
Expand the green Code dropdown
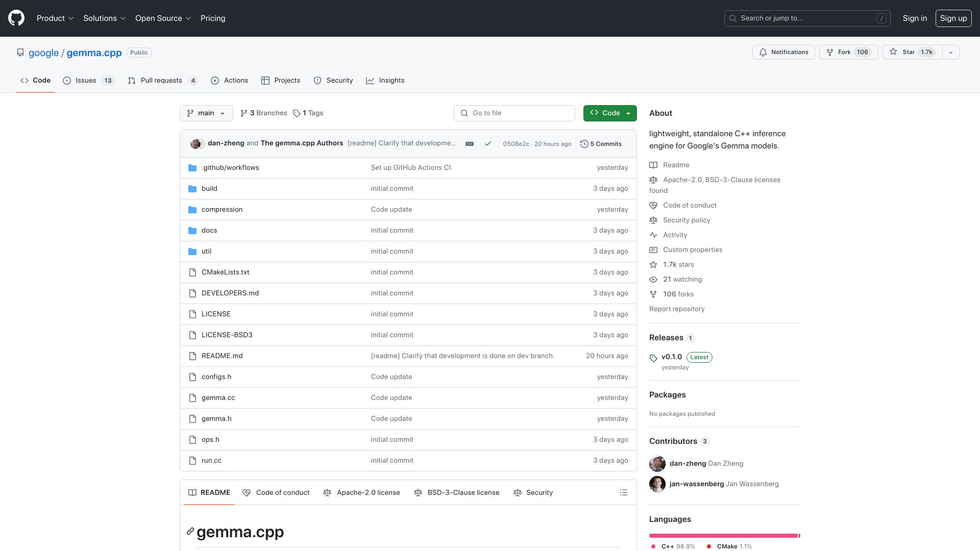pyautogui.click(x=610, y=113)
